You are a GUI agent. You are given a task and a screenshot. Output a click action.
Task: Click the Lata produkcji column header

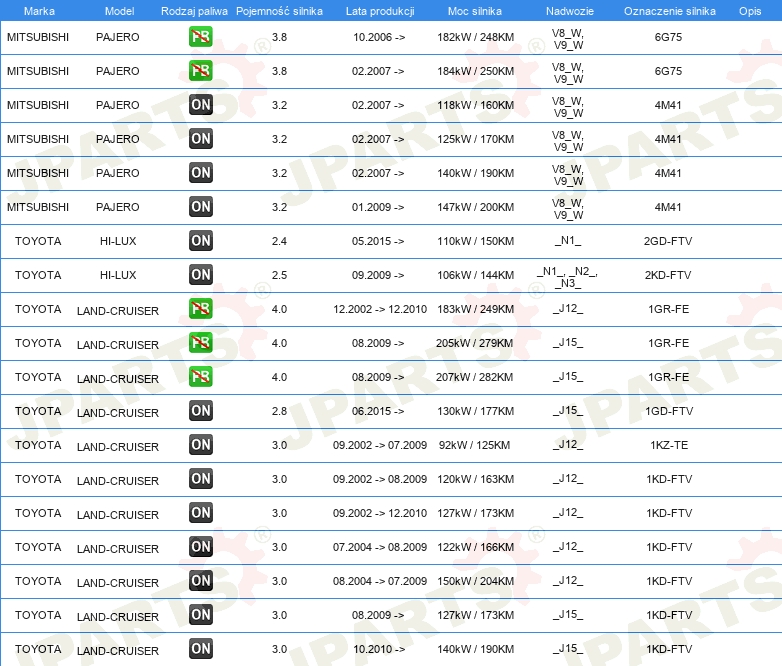pos(380,11)
